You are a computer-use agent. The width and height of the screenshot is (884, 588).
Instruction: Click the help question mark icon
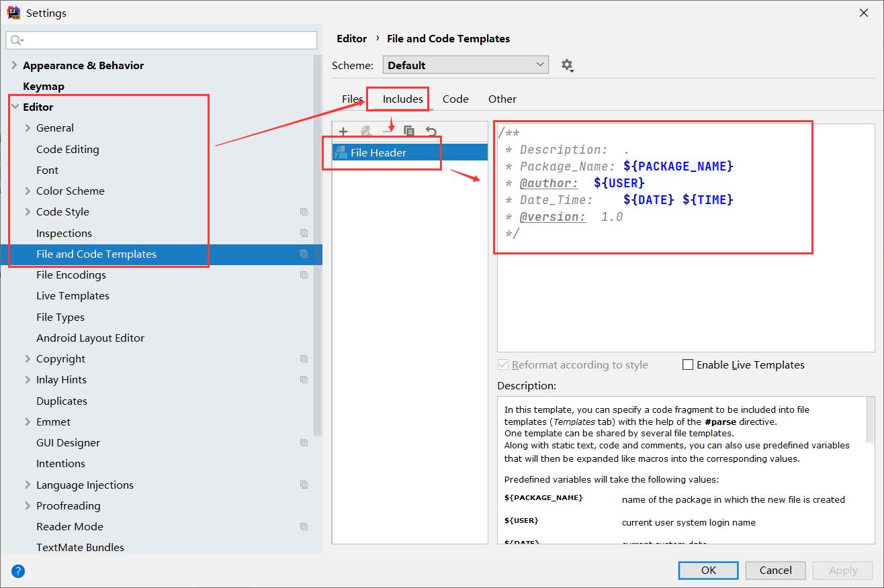18,571
